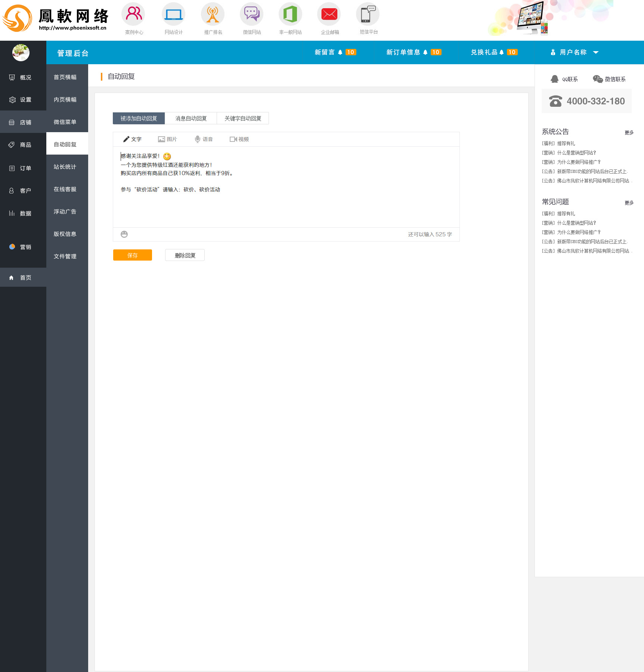Image resolution: width=644 pixels, height=672 pixels.
Task: Click the orange 保存 button
Action: (x=133, y=255)
